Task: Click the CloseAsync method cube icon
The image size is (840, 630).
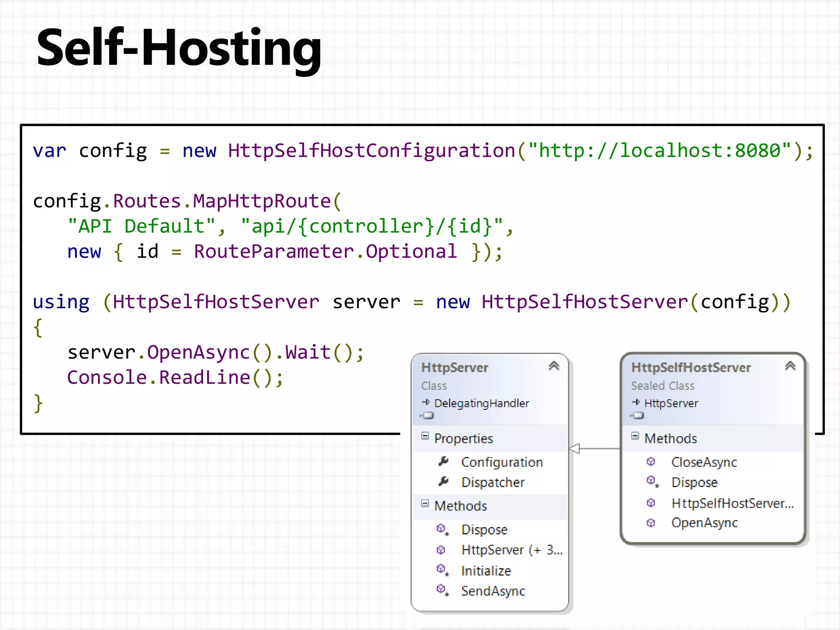Action: tap(651, 462)
